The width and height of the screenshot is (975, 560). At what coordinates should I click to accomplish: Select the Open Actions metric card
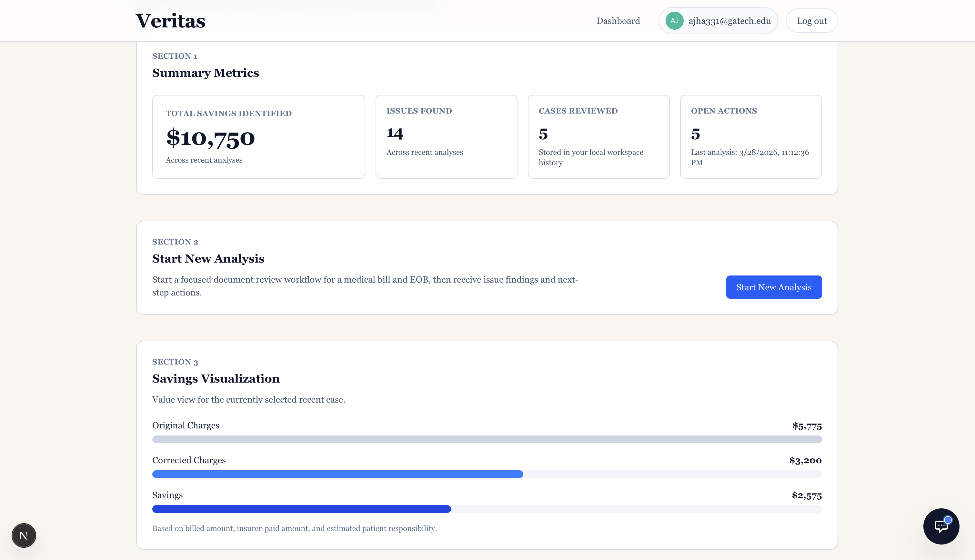[x=750, y=136]
